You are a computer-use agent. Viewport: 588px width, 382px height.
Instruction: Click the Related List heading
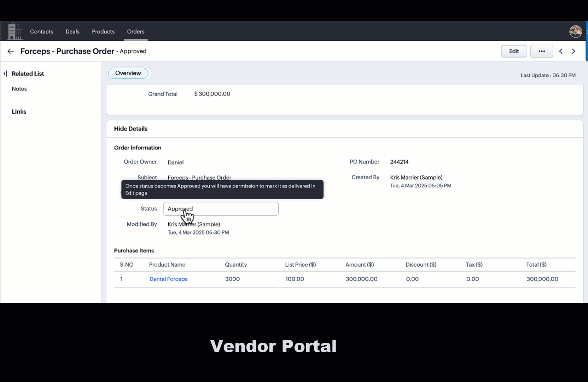(x=28, y=74)
